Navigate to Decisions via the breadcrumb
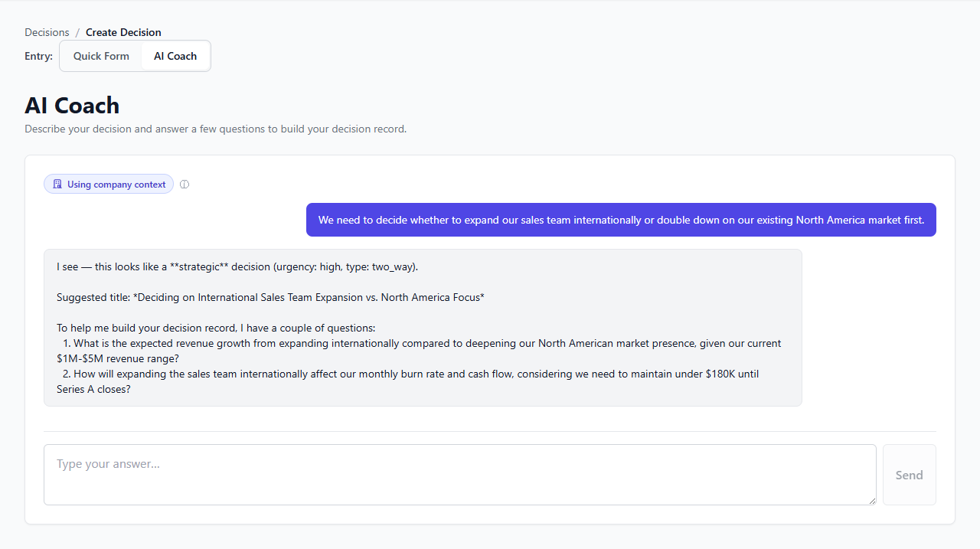The image size is (980, 549). tap(47, 32)
